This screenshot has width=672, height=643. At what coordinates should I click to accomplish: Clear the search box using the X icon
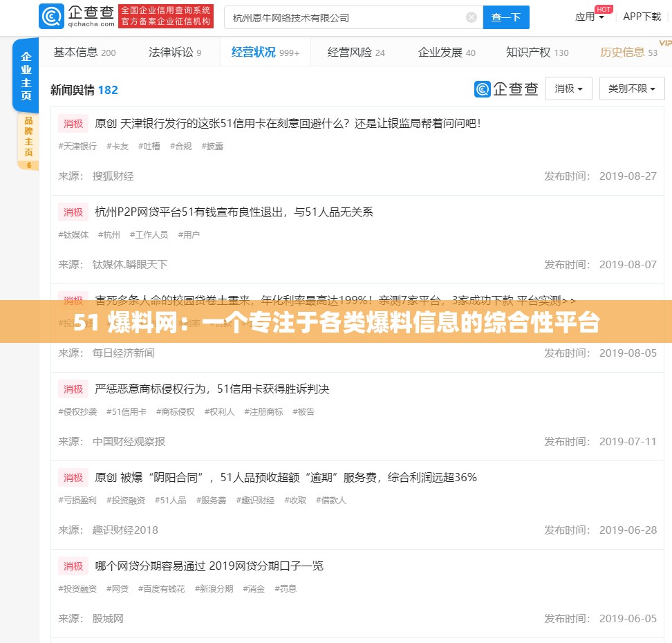(x=471, y=17)
